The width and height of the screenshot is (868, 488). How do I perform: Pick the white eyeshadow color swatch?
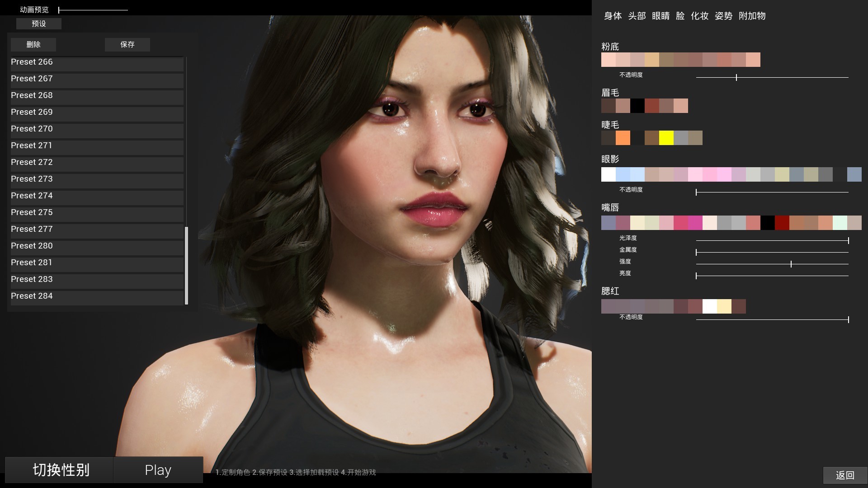click(608, 174)
